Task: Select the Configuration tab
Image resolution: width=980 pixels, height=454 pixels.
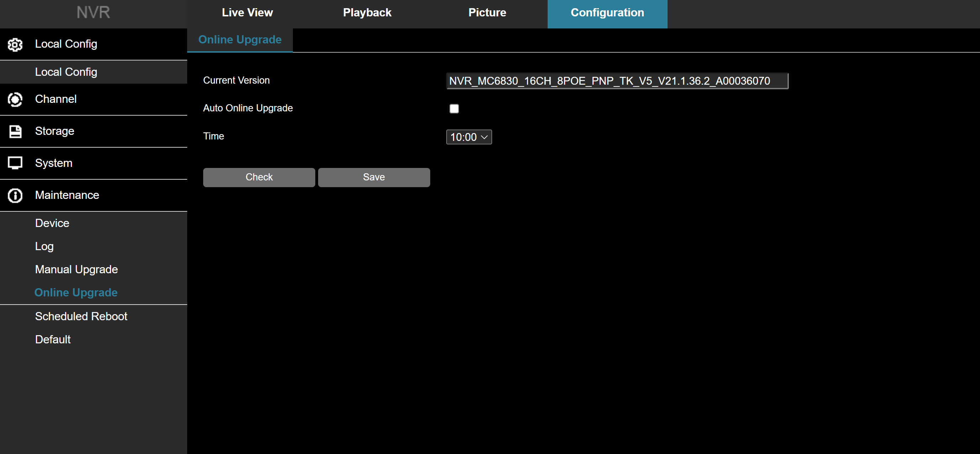Action: click(x=607, y=14)
